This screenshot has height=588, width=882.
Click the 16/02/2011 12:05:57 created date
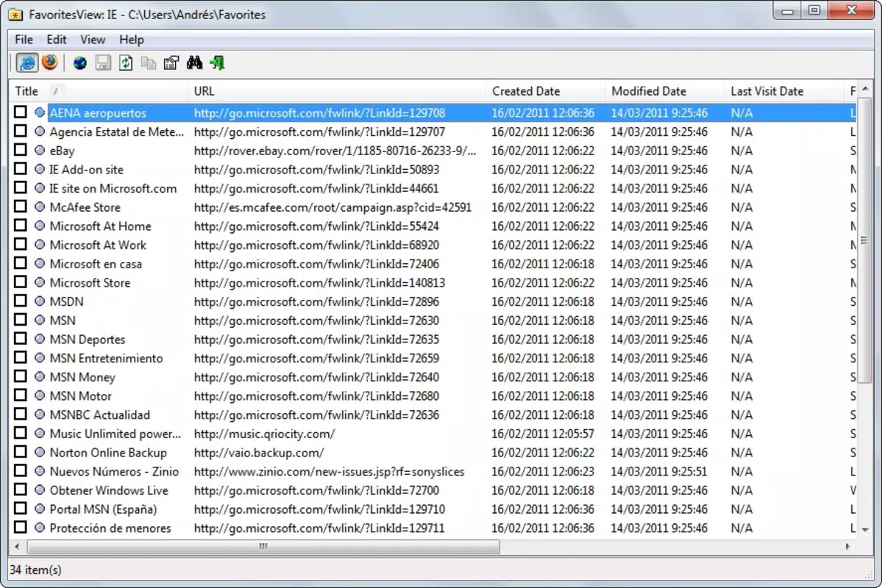click(x=543, y=434)
